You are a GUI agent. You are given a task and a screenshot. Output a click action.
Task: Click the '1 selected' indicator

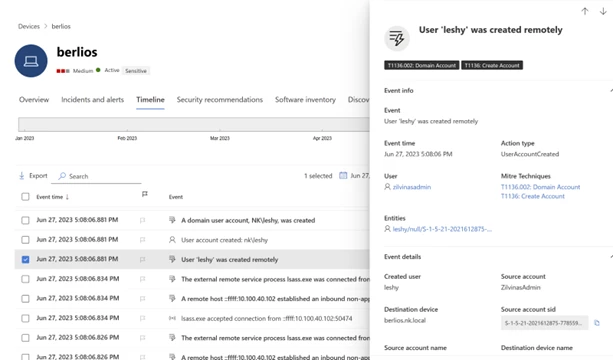click(x=318, y=176)
